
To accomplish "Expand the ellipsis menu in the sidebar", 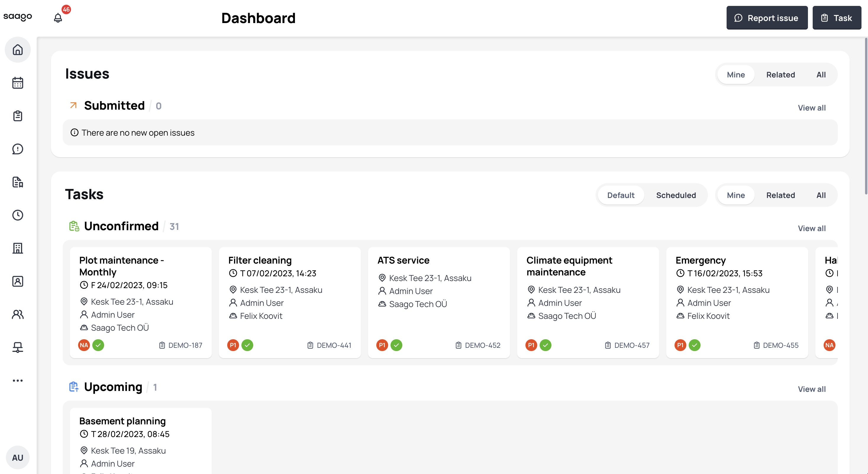I will coord(17,380).
